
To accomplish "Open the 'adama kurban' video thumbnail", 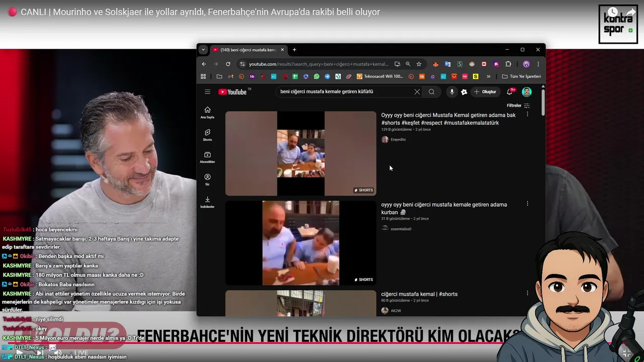I will pyautogui.click(x=301, y=243).
